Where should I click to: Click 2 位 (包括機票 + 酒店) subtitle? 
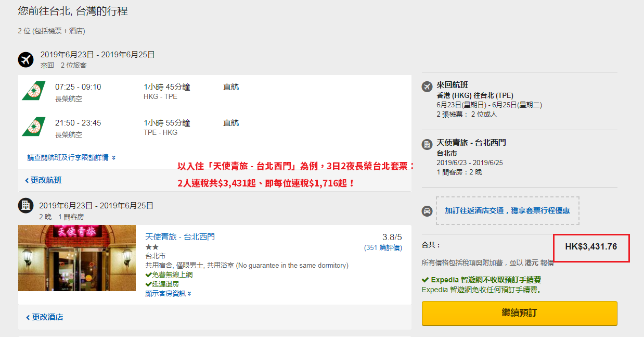[x=51, y=31]
